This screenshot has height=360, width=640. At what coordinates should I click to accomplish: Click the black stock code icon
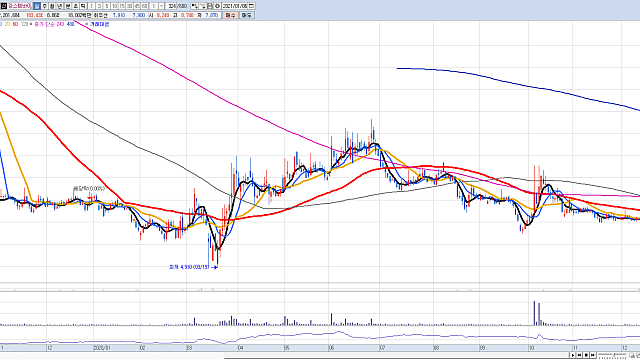pos(4,6)
